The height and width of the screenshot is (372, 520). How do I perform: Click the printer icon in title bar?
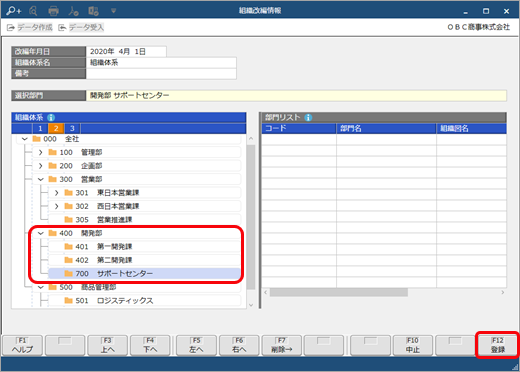53,11
